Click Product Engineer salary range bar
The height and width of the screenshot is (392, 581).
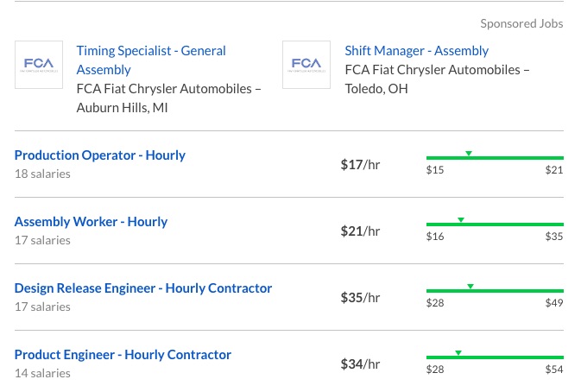pyautogui.click(x=495, y=357)
